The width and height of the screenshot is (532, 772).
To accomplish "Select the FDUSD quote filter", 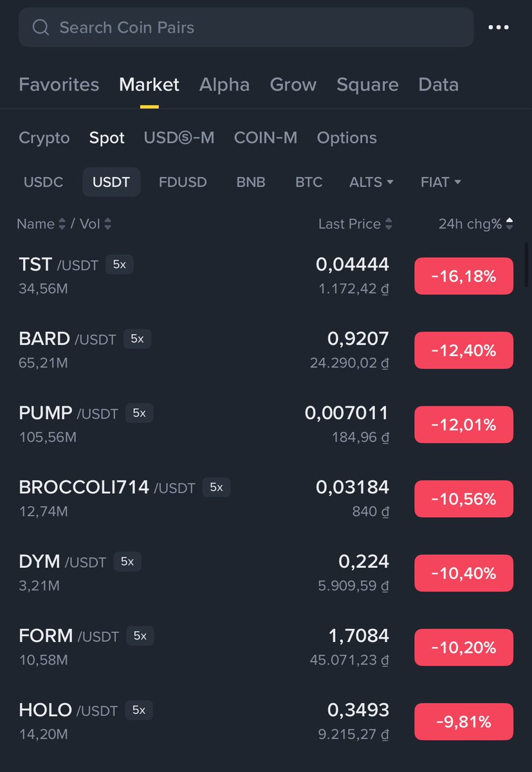I will pos(183,182).
